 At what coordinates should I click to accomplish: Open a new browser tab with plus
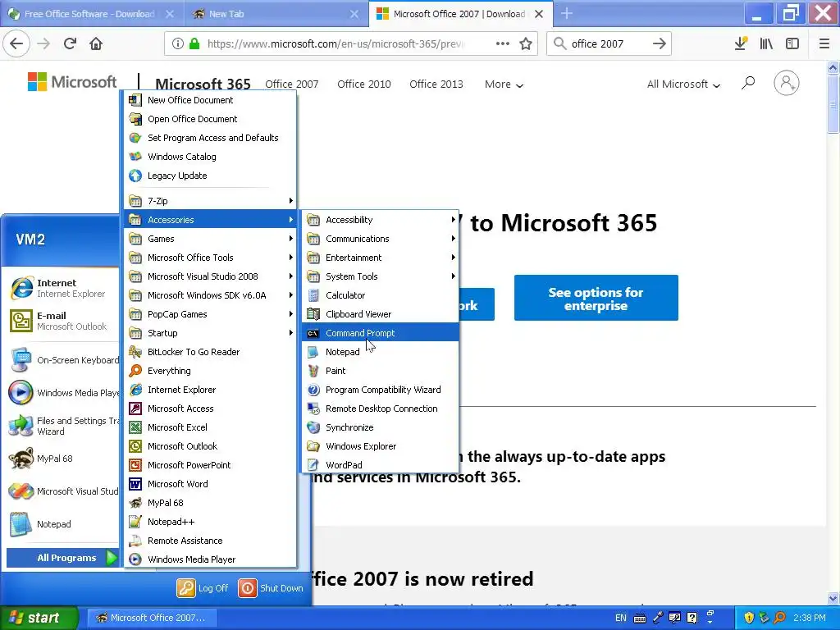coord(567,14)
